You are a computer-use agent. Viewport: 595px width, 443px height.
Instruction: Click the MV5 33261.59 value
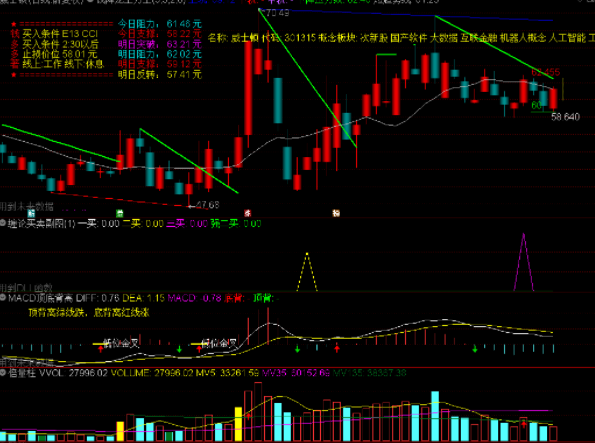coord(227,373)
